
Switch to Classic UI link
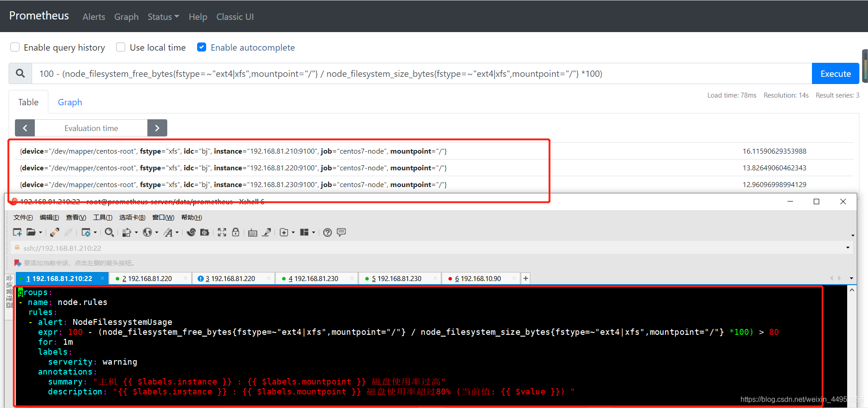pyautogui.click(x=235, y=17)
